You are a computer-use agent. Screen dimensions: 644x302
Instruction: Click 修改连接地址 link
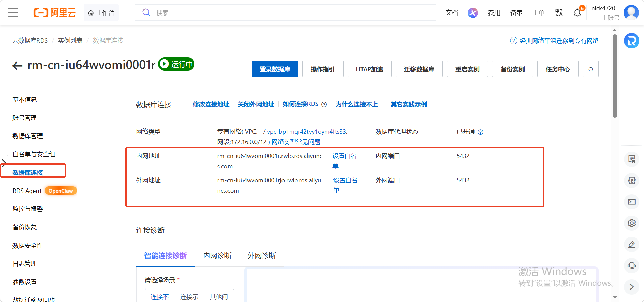pos(211,104)
